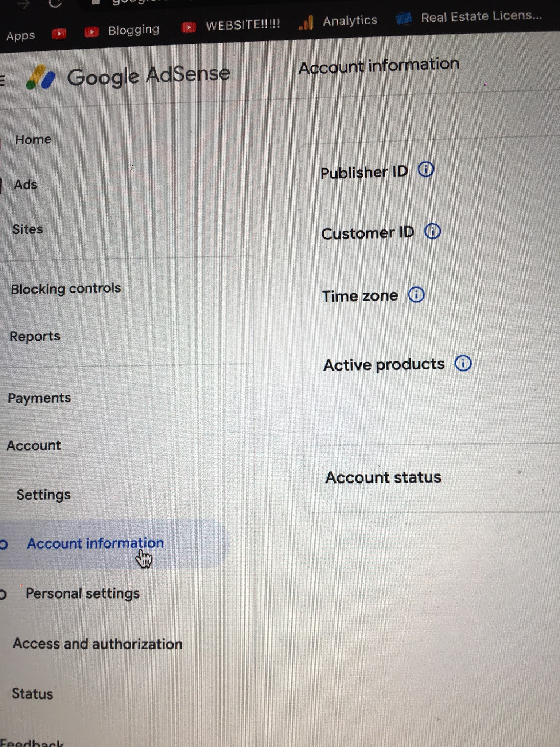This screenshot has width=560, height=747.
Task: Click the Time zone label
Action: 360,296
